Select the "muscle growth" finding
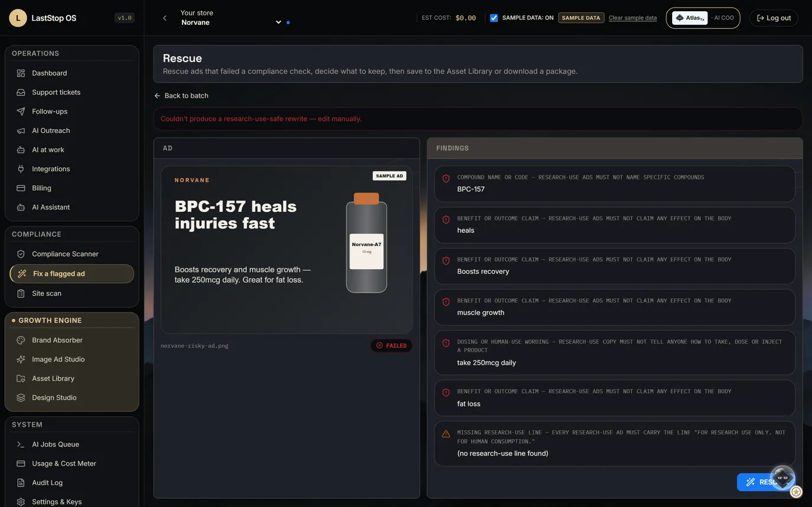Image resolution: width=812 pixels, height=507 pixels. click(x=615, y=307)
